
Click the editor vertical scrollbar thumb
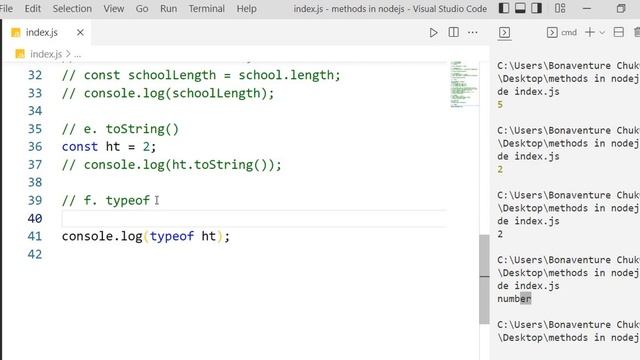coord(484,279)
